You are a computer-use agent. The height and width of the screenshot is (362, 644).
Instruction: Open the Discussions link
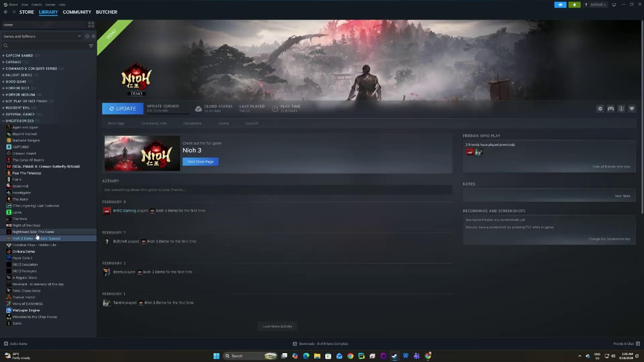tap(192, 123)
